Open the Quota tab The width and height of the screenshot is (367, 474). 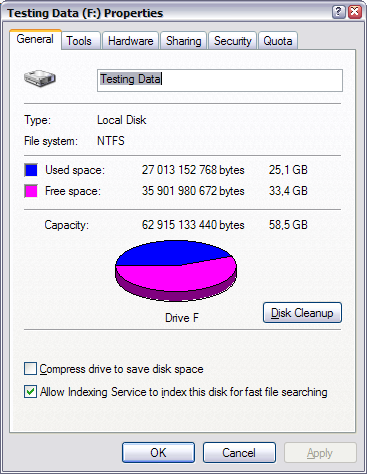tap(278, 41)
